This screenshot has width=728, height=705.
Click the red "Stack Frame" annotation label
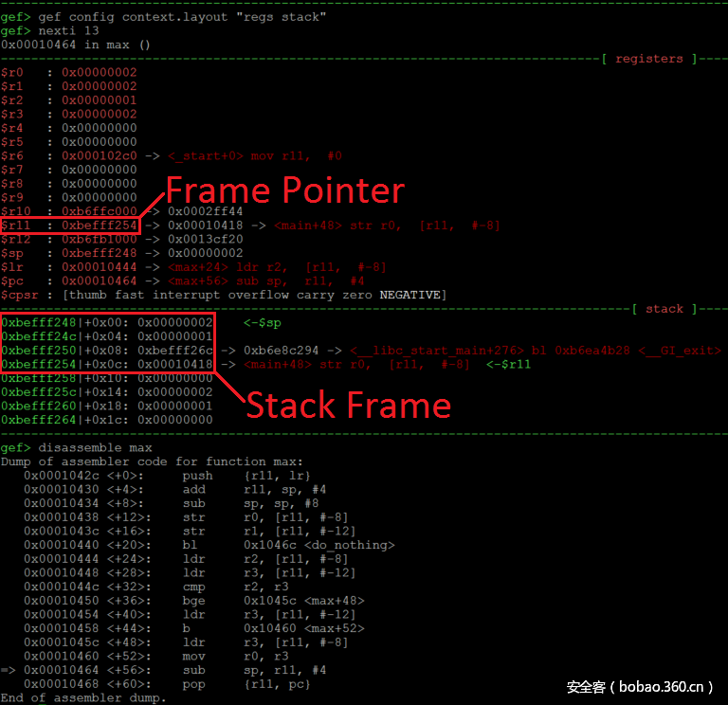point(348,406)
